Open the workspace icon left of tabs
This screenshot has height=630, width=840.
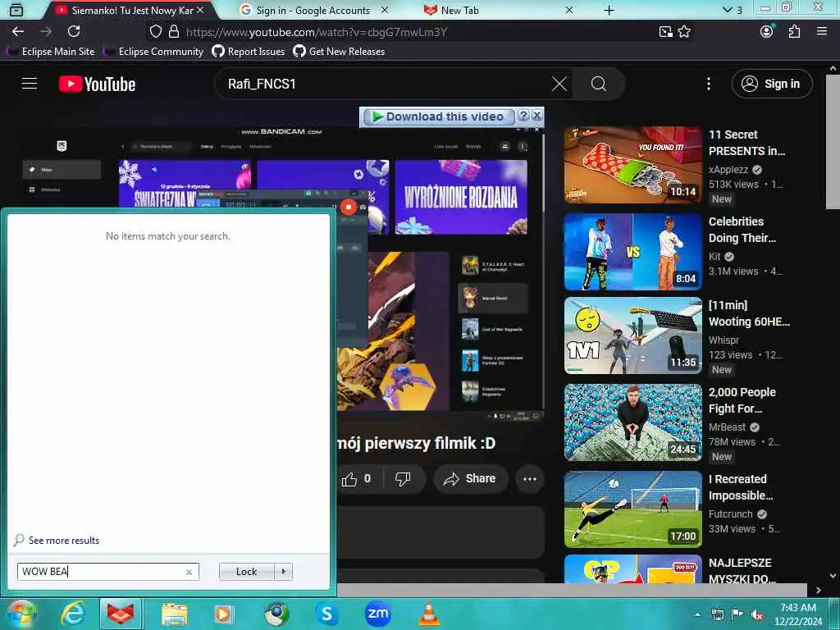click(x=16, y=10)
